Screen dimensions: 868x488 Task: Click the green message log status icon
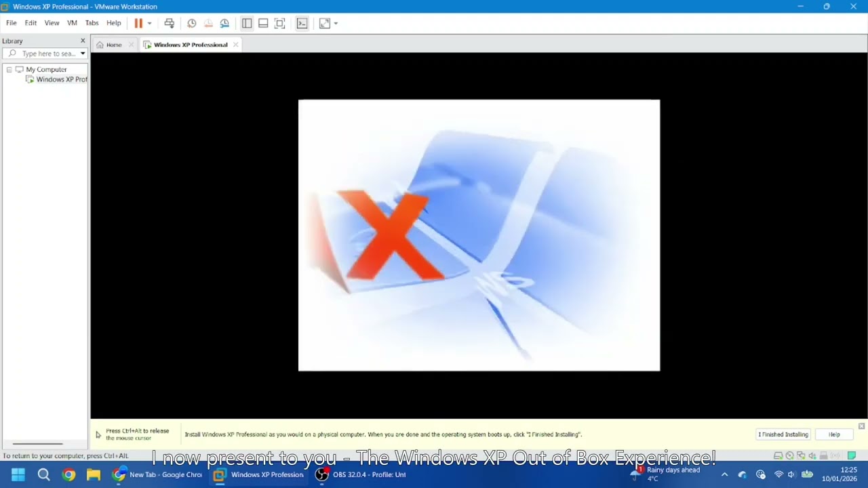[852, 455]
